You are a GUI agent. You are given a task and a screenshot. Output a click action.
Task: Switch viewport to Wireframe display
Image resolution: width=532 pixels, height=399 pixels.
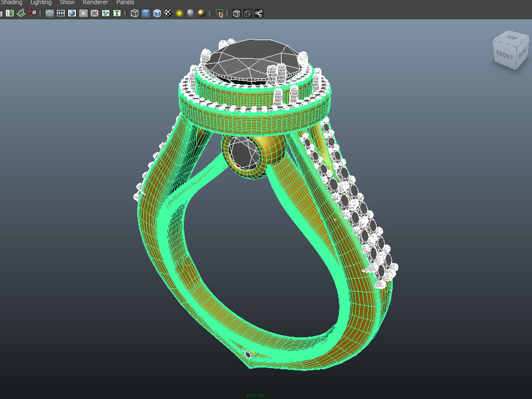(135, 13)
